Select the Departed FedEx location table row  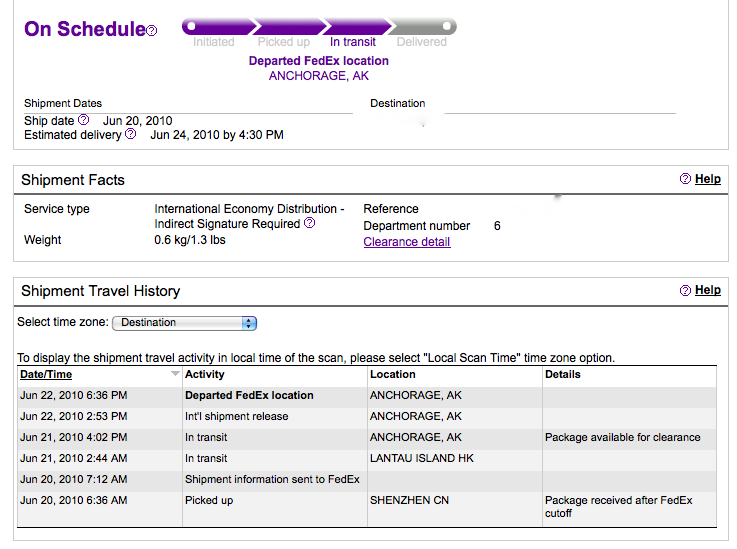[367, 395]
